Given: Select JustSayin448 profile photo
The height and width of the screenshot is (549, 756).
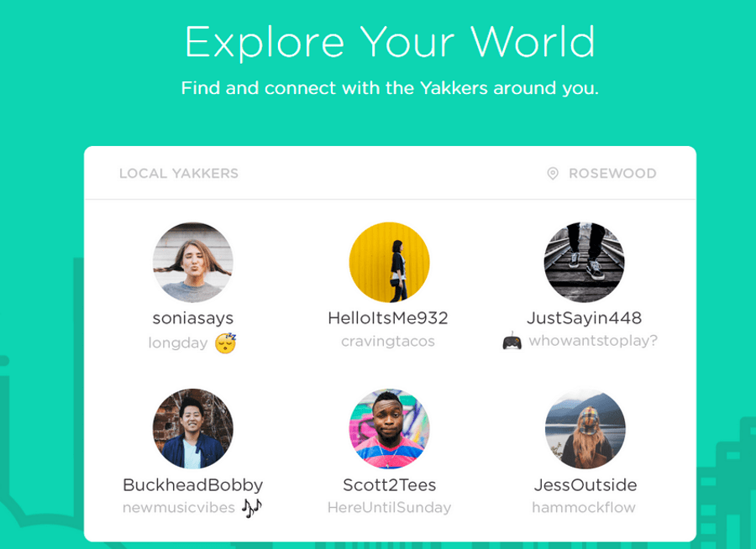Looking at the screenshot, I should point(584,262).
